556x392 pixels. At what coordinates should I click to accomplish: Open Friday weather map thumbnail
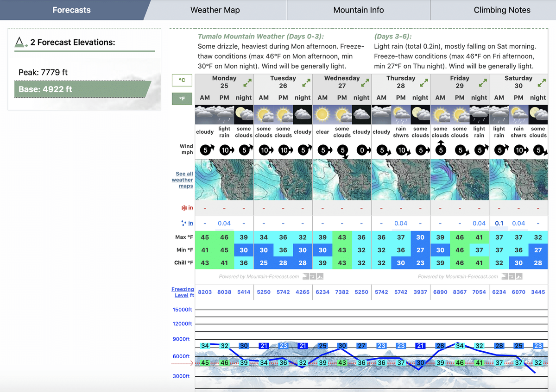pyautogui.click(x=460, y=180)
